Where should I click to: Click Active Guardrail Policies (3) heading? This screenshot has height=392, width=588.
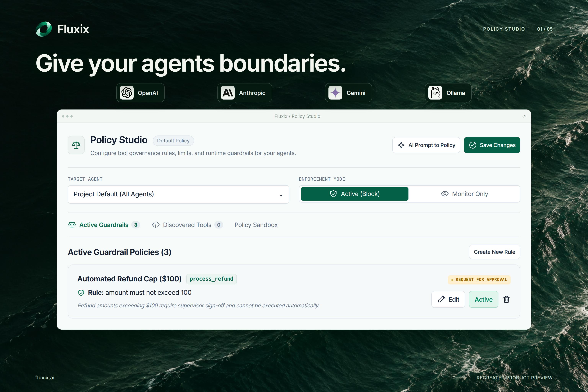[x=119, y=252]
